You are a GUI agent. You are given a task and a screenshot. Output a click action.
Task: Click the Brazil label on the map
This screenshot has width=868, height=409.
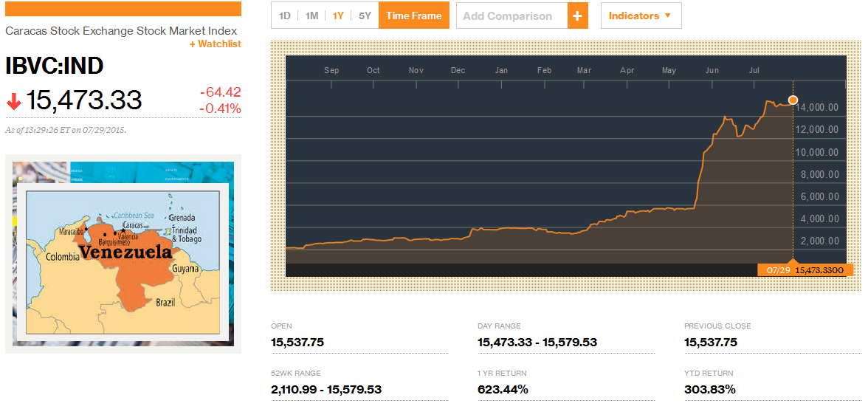(x=165, y=303)
